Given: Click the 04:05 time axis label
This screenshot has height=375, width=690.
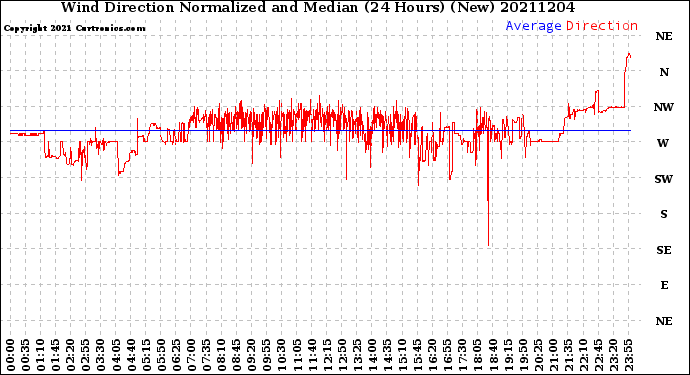Looking at the screenshot, I should click(116, 355).
